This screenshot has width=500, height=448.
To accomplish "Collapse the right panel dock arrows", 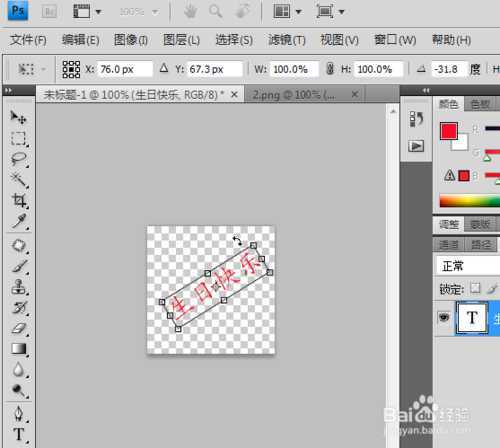I will (426, 90).
